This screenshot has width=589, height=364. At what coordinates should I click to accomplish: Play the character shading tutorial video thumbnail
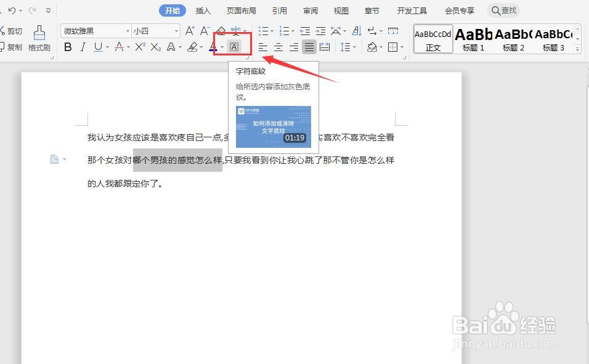click(273, 127)
